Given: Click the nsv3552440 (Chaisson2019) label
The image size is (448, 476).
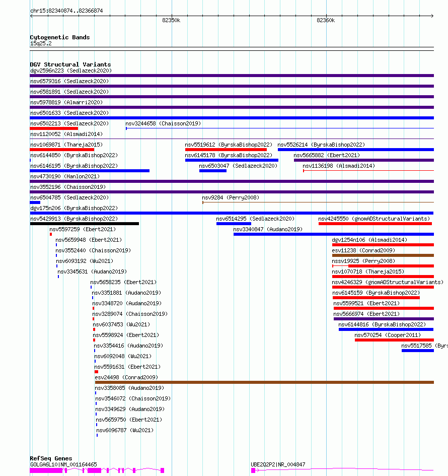Looking at the screenshot, I should coord(93,251).
